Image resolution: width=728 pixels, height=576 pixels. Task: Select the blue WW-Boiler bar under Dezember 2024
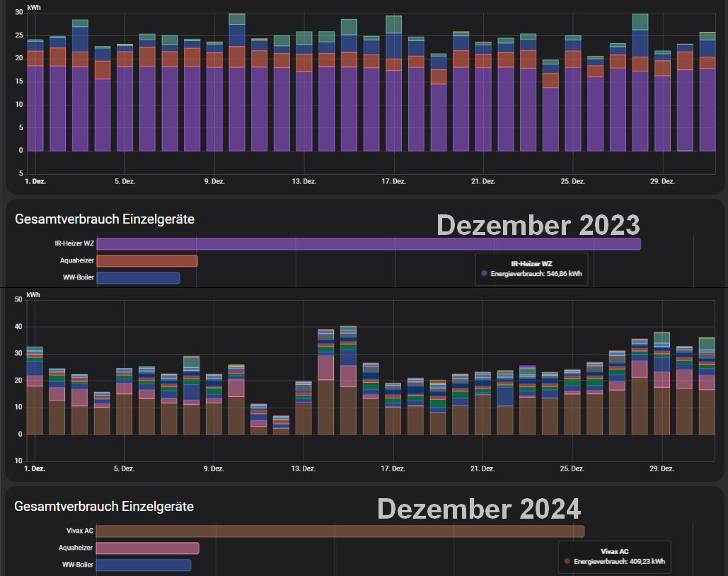click(143, 565)
